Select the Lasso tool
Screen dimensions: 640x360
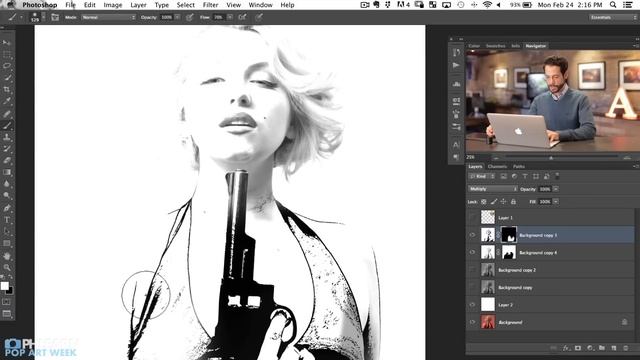click(7, 66)
